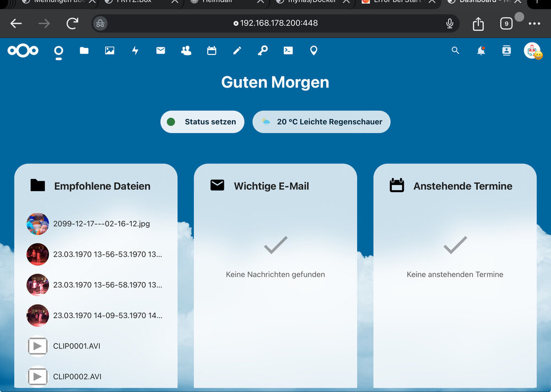551x392 pixels.
Task: Open the Maps location pin icon
Action: coord(314,51)
